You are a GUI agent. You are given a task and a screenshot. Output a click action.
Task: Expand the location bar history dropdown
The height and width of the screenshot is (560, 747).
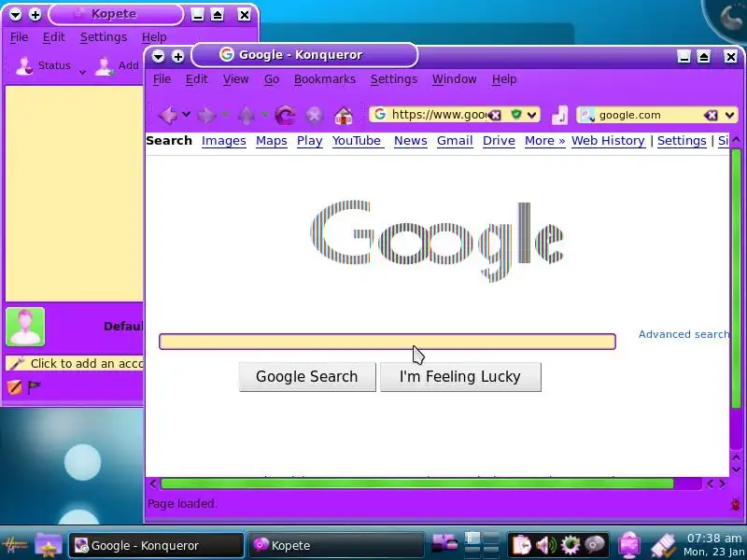click(531, 115)
